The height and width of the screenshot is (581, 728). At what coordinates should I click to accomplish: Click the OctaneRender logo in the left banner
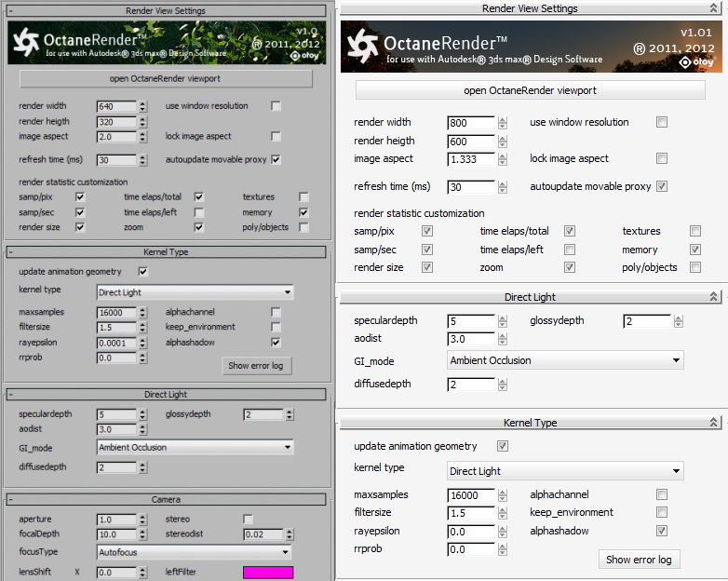[25, 42]
